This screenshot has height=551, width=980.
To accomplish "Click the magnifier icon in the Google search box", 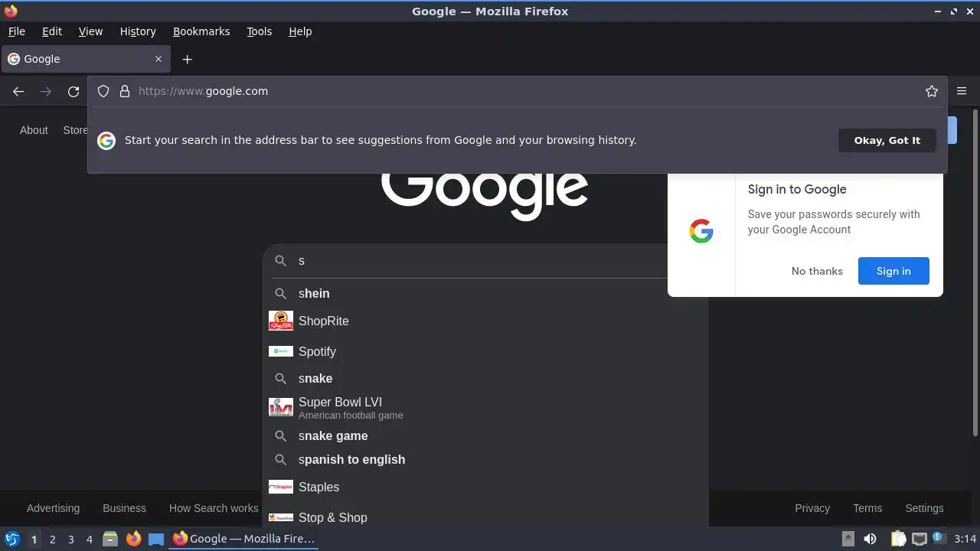I will pyautogui.click(x=281, y=260).
